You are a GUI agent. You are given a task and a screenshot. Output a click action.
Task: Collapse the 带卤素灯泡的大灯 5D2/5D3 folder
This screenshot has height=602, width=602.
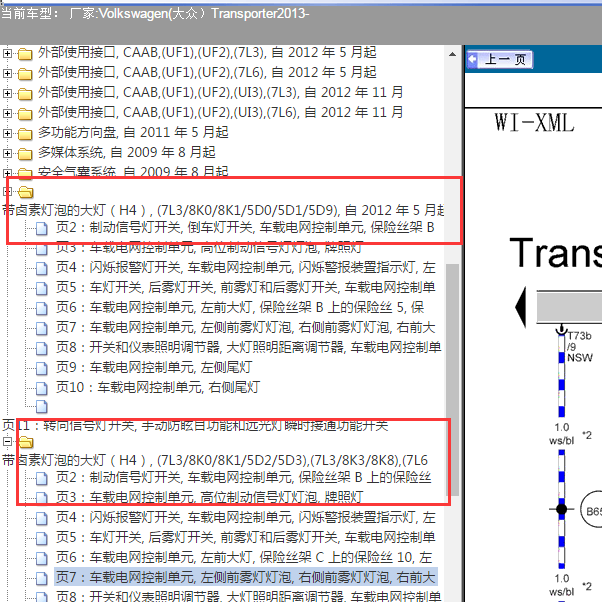(x=7, y=442)
